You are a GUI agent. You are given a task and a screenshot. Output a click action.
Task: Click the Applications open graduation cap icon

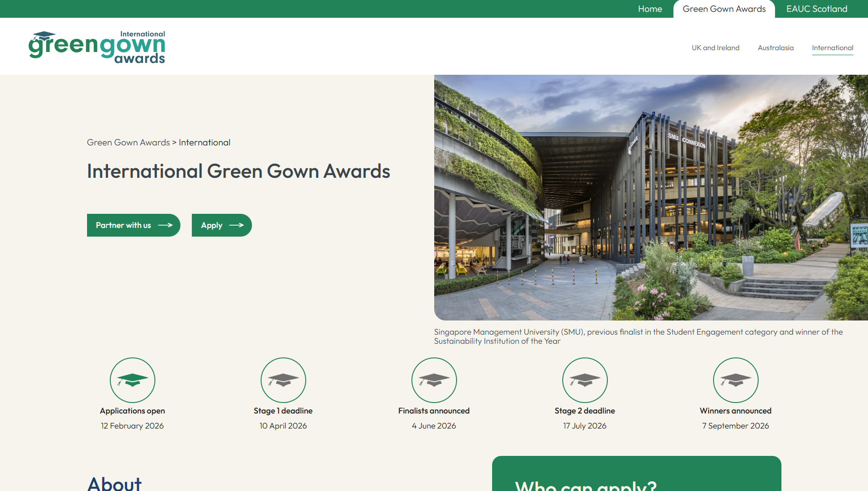[133, 380]
